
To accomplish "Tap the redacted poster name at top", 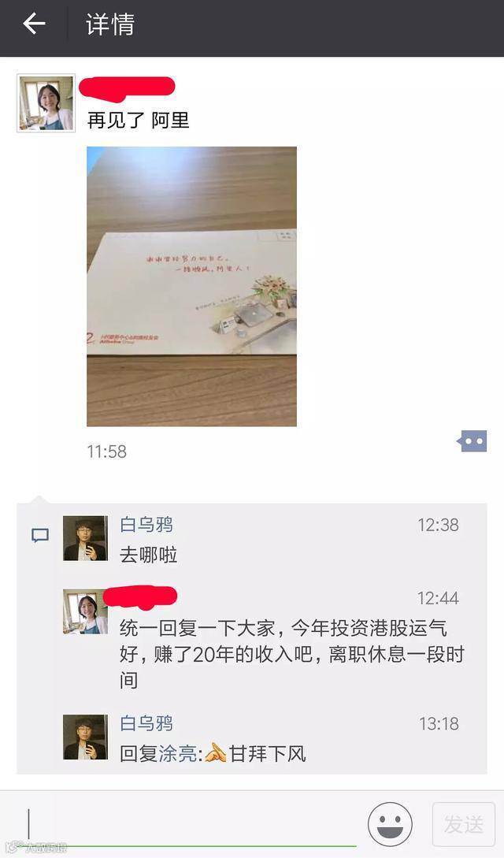I will (x=127, y=88).
